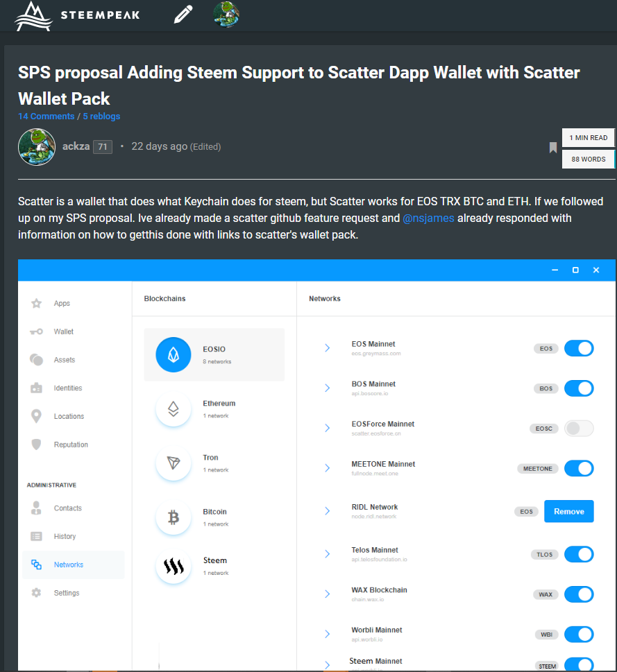Toggle off EOS Mainnet network
The height and width of the screenshot is (672, 617).
point(579,348)
